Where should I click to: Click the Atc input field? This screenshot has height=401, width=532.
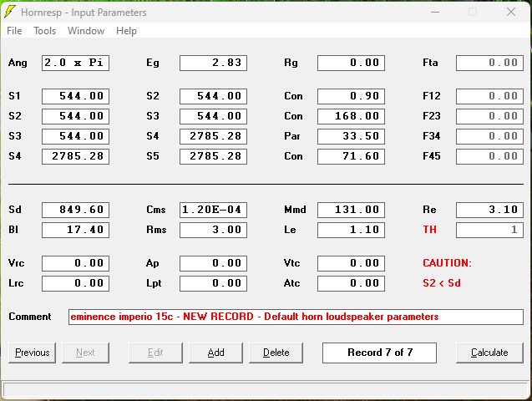(x=351, y=283)
